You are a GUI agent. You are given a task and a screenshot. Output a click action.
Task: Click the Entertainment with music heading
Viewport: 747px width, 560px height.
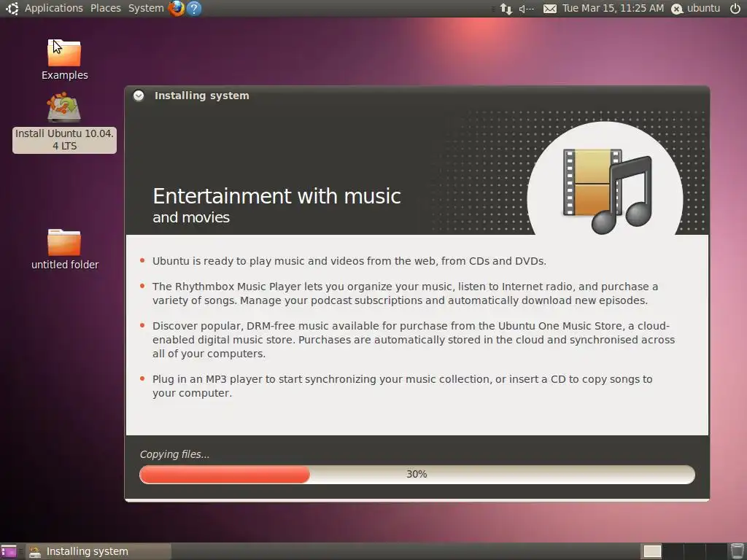(276, 195)
